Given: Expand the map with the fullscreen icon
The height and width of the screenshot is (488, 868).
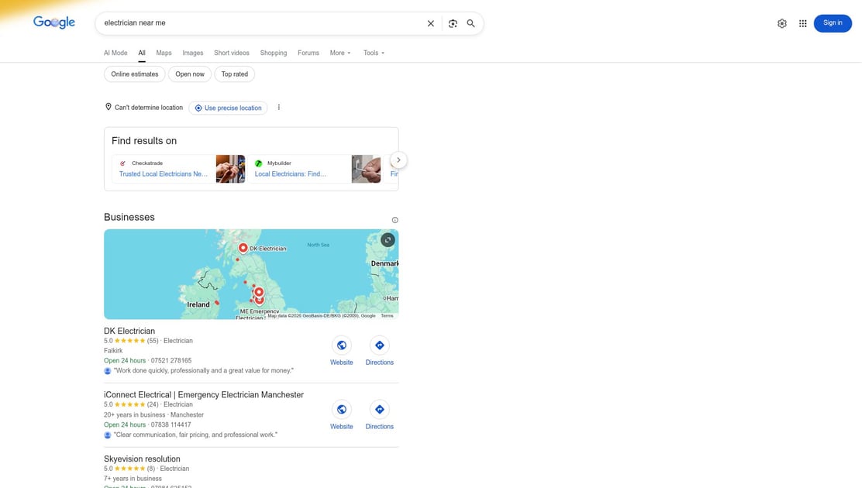Looking at the screenshot, I should (x=387, y=239).
